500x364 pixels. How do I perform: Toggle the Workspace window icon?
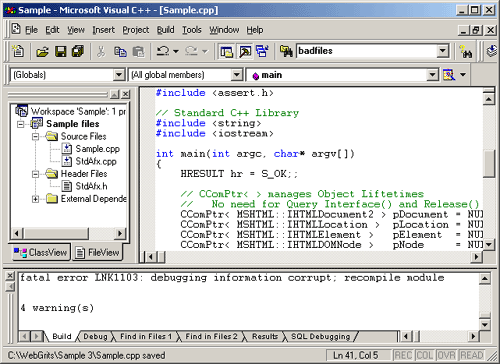[227, 51]
